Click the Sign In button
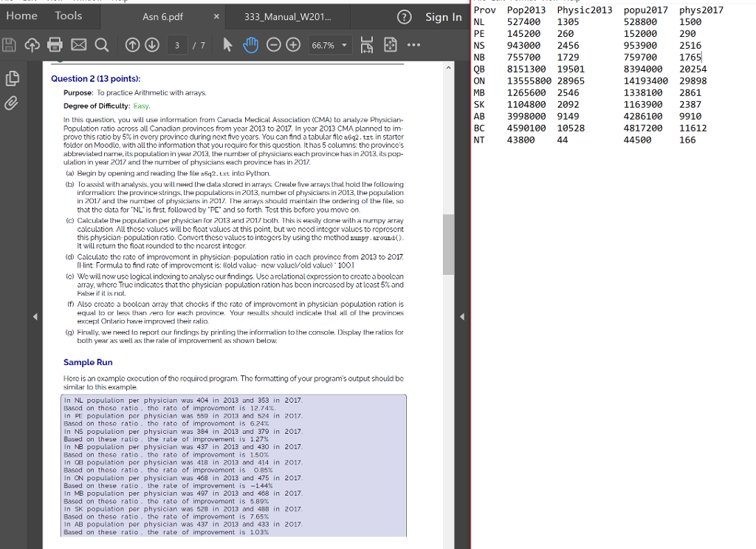 pos(443,16)
